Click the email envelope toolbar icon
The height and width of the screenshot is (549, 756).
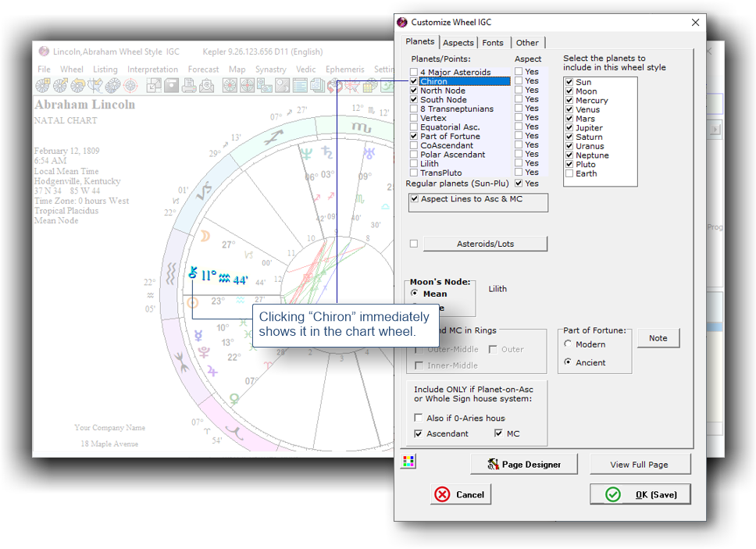[207, 87]
